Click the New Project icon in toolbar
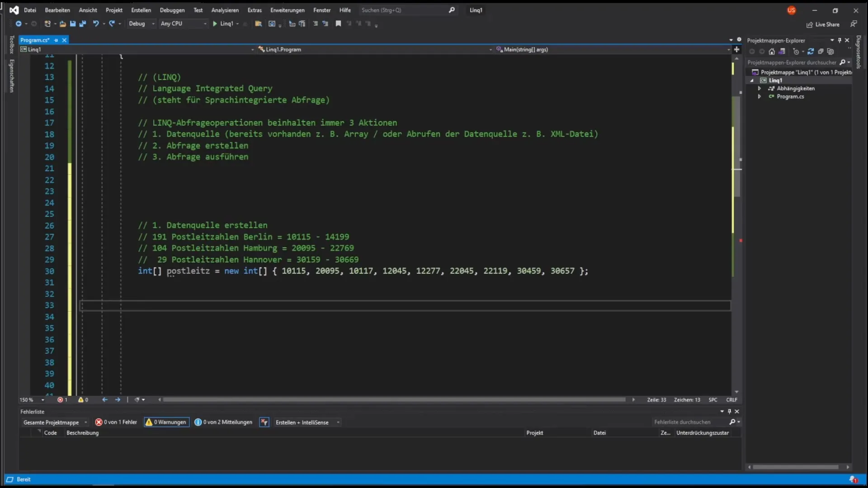The width and height of the screenshot is (868, 488). [x=47, y=23]
